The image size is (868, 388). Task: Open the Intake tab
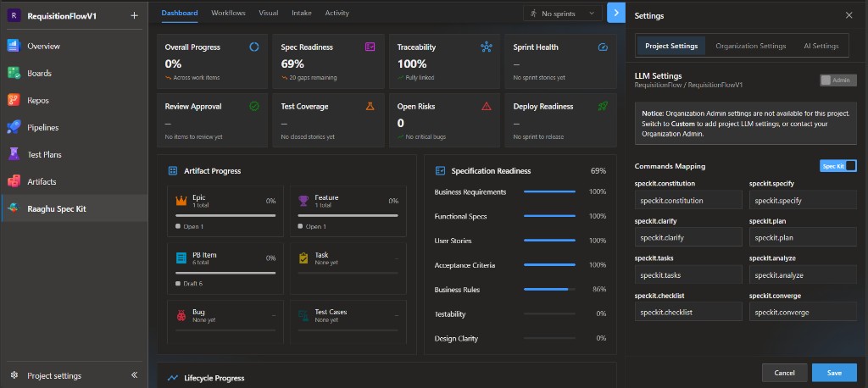click(x=301, y=13)
